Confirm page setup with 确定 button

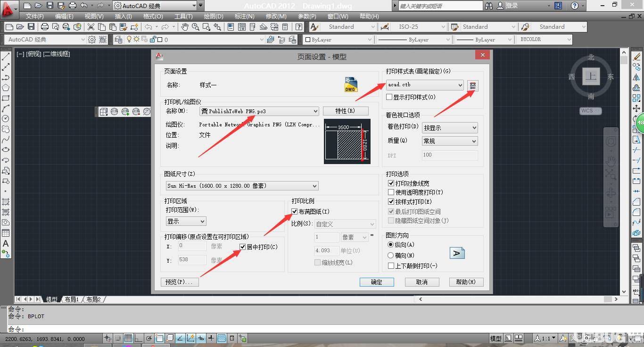[x=376, y=282]
